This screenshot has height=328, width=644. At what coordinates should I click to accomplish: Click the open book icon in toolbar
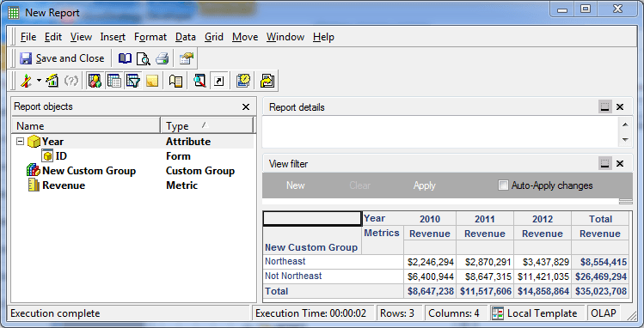pyautogui.click(x=125, y=58)
